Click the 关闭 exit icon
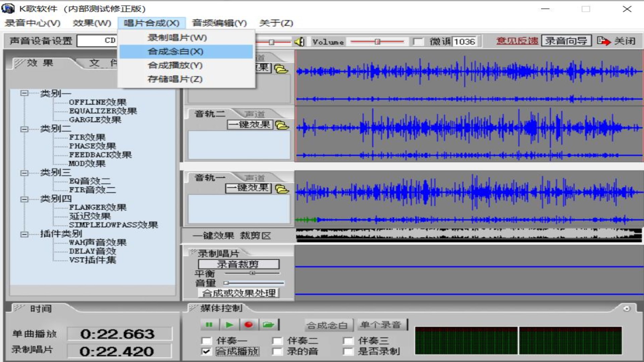Screen dimensions: 644x362 point(604,41)
